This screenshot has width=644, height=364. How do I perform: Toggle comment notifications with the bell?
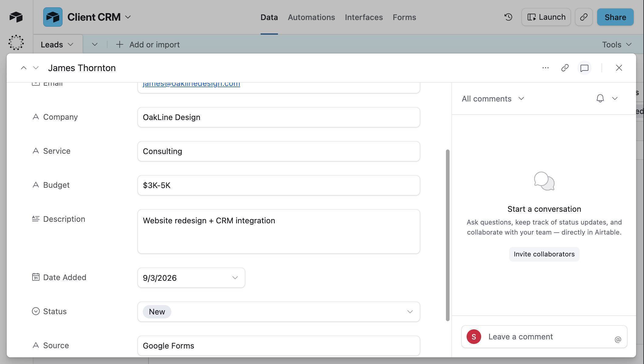click(x=599, y=98)
